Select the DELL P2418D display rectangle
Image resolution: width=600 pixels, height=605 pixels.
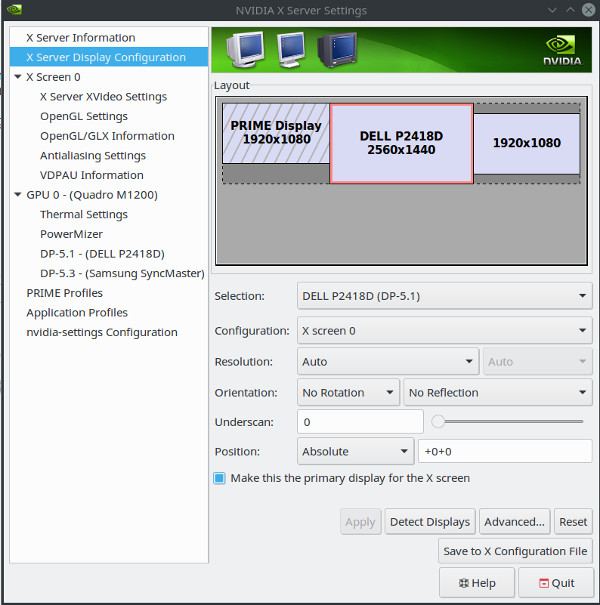401,143
